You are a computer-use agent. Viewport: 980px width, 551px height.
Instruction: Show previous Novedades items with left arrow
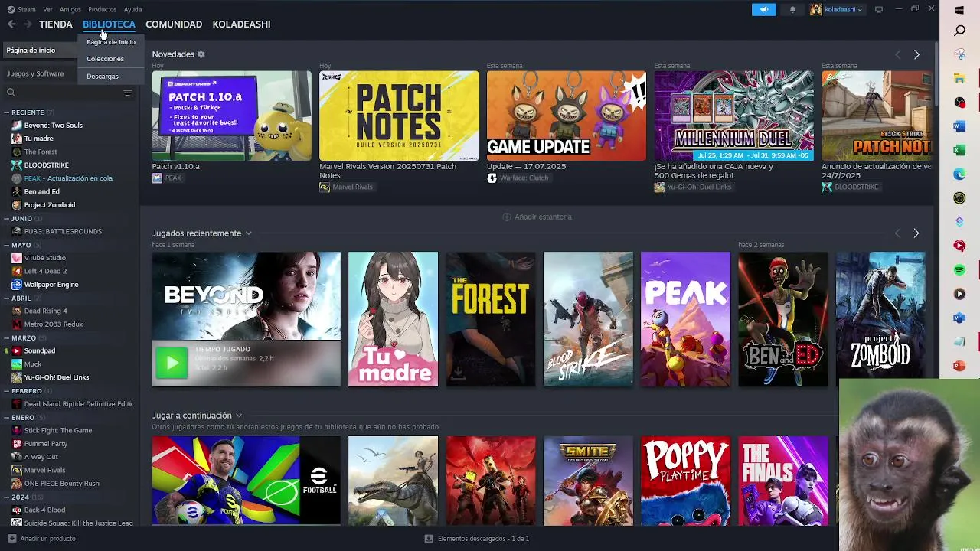click(898, 54)
